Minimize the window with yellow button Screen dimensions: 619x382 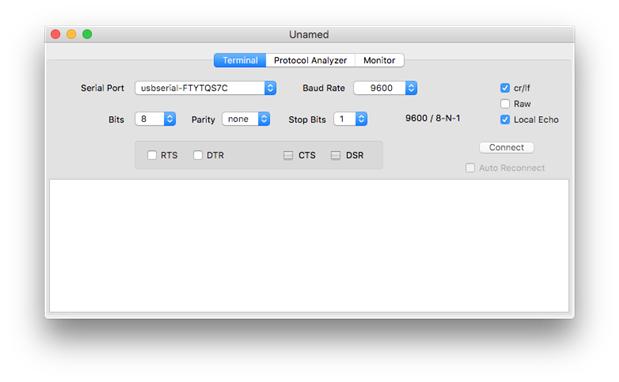click(71, 34)
